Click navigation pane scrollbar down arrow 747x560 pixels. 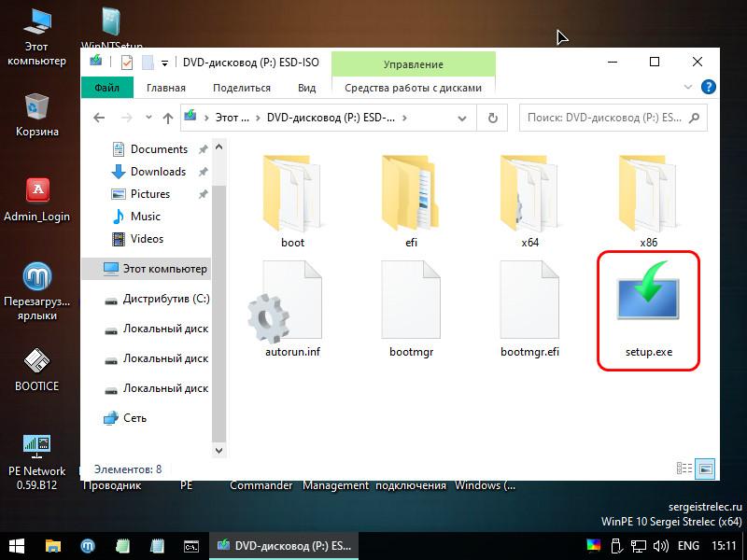218,450
